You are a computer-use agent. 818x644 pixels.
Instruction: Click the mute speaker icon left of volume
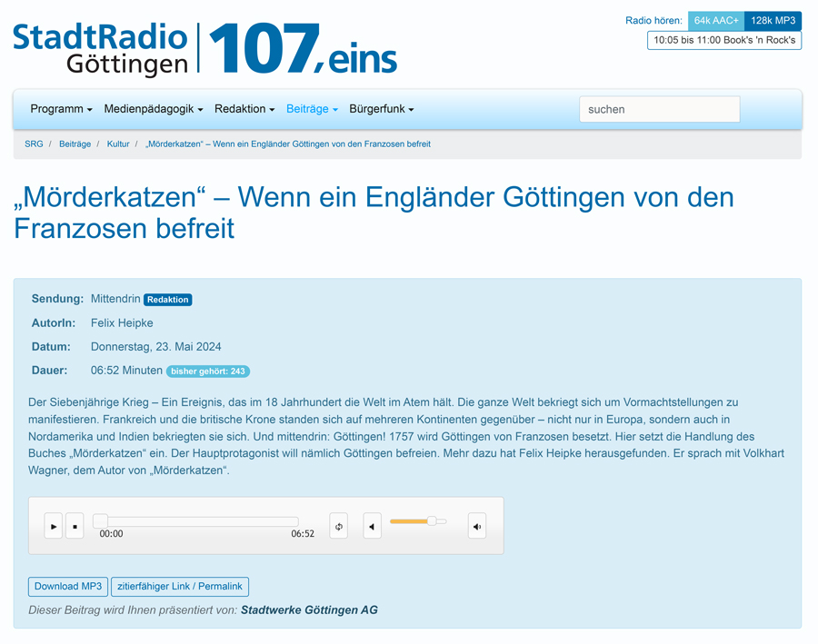click(x=373, y=526)
